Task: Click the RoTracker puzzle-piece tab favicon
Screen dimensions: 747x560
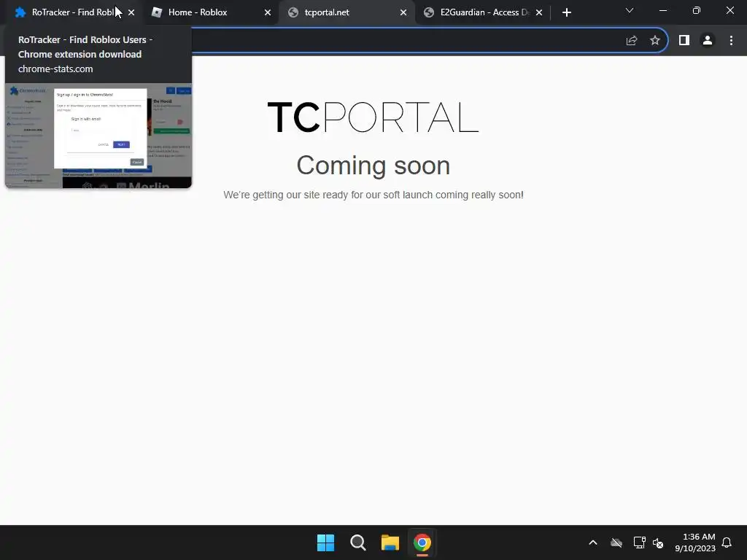Action: [20, 12]
